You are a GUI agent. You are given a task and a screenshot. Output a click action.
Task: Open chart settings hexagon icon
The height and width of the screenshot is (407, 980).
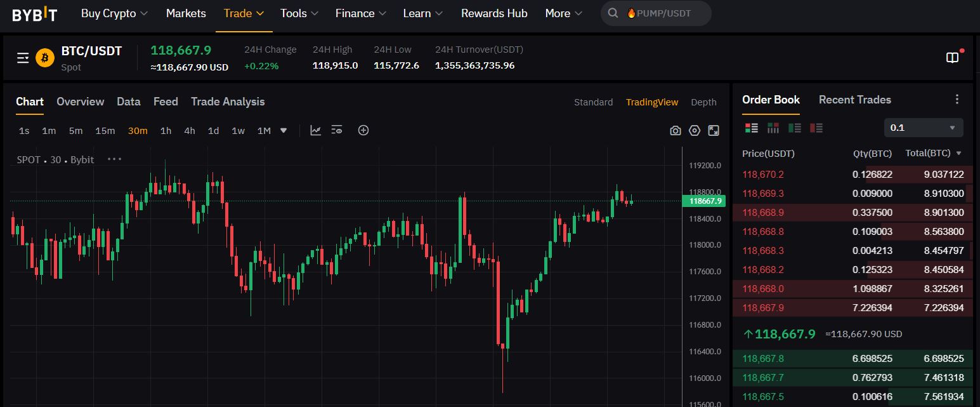click(x=695, y=131)
